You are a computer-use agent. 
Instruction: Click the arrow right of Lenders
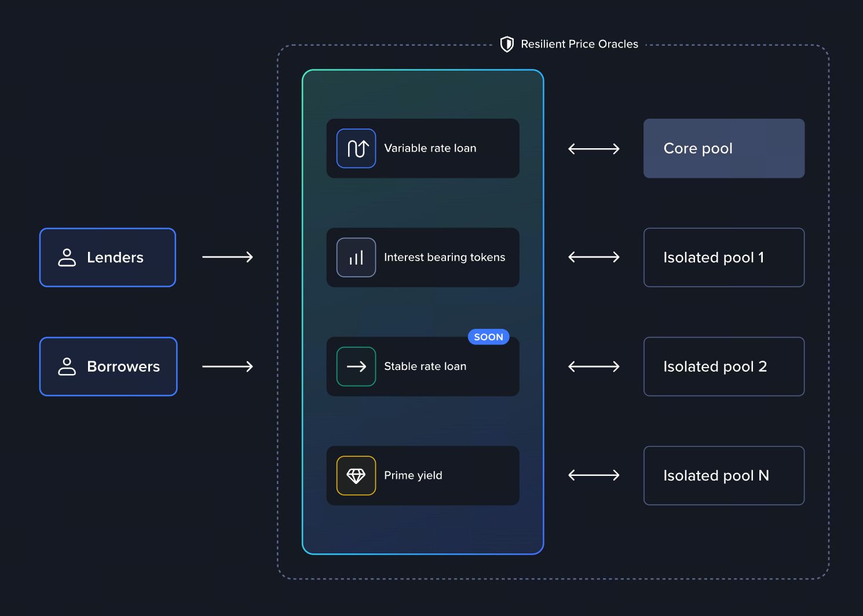click(x=228, y=257)
